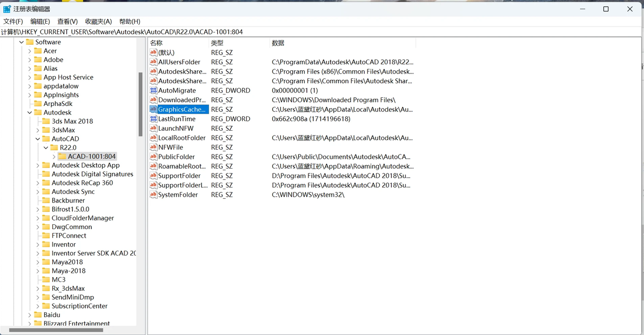The height and width of the screenshot is (335, 644).
Task: Expand the 3dsMax tree node
Action: [38, 130]
